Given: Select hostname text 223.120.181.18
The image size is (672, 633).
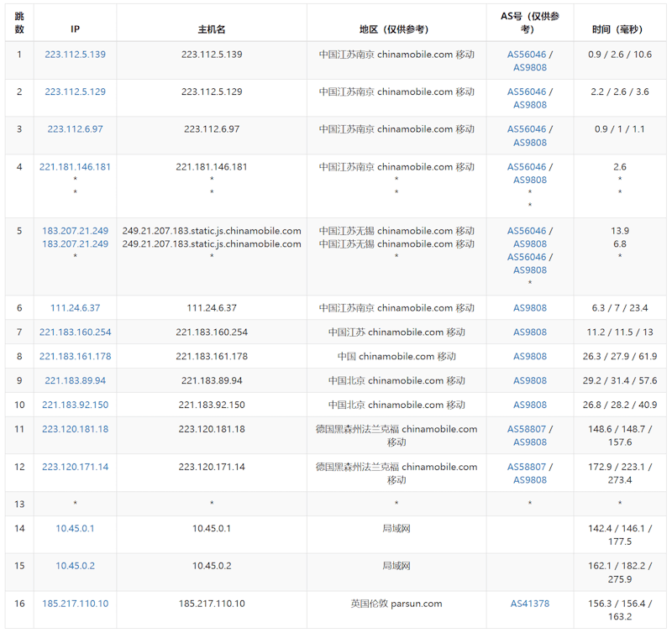Looking at the screenshot, I should [x=212, y=429].
